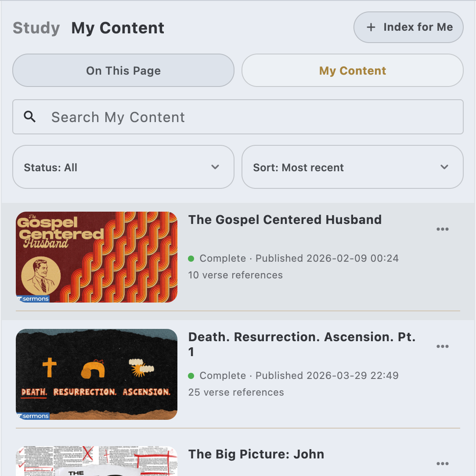Switch to the On This Page tab
476x476 pixels.
pyautogui.click(x=123, y=70)
